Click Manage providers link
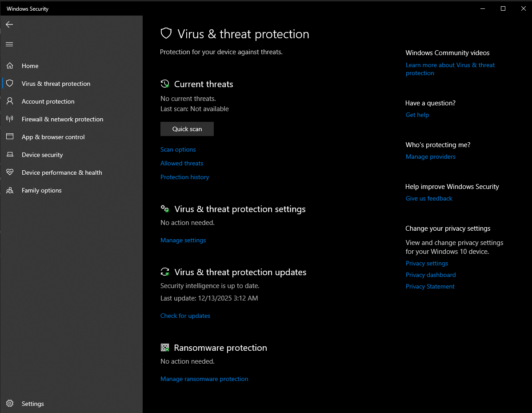 point(430,156)
